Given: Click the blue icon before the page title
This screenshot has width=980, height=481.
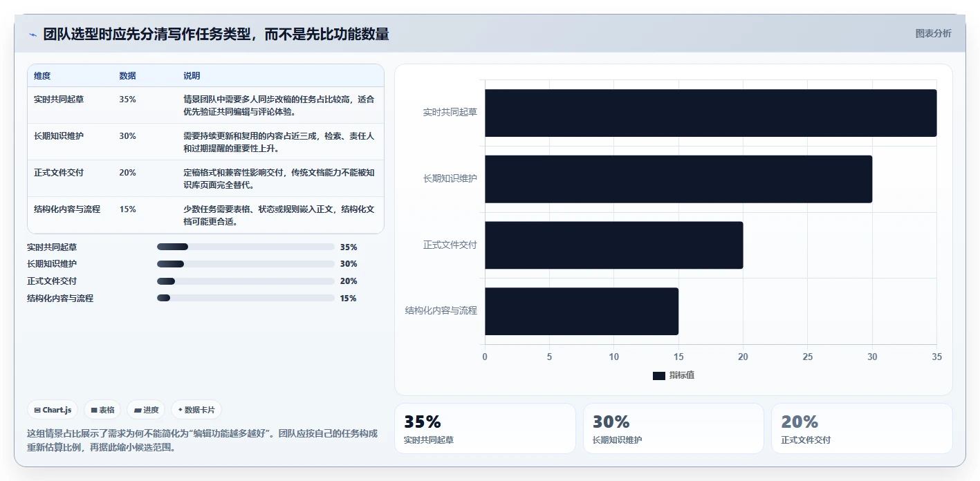Looking at the screenshot, I should [33, 35].
